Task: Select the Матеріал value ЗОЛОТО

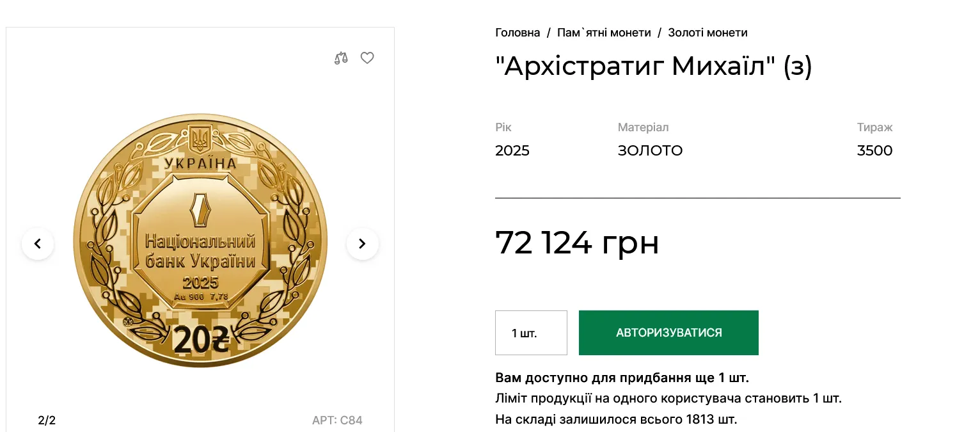Action: (650, 150)
